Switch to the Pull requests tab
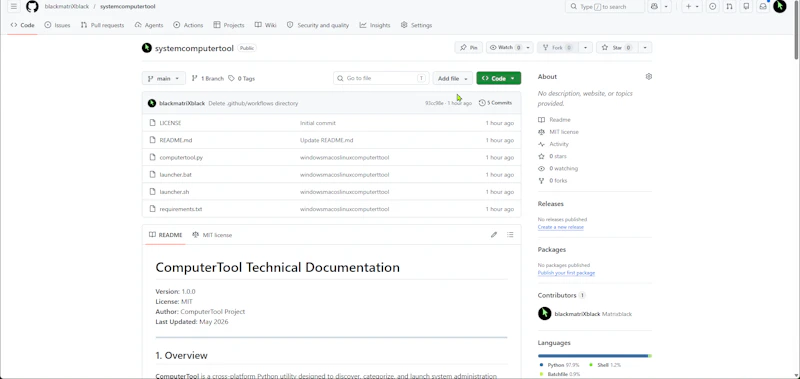This screenshot has width=800, height=379. [103, 25]
